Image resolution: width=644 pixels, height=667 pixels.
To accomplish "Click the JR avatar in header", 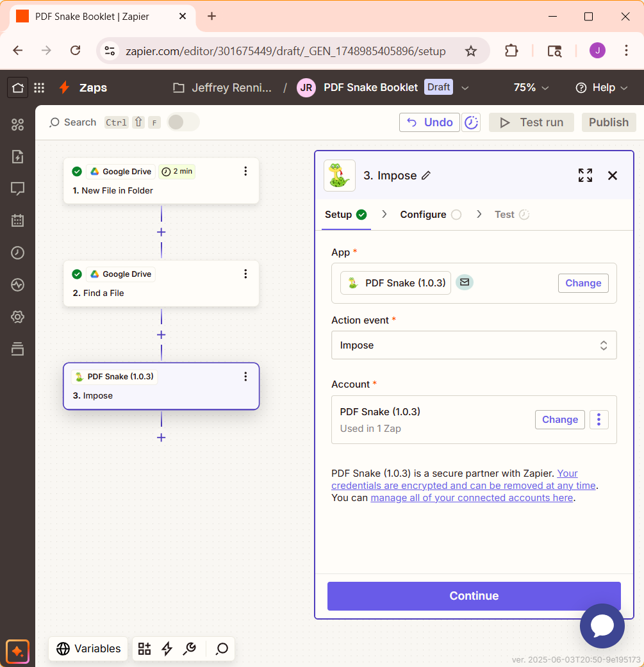I will 306,88.
